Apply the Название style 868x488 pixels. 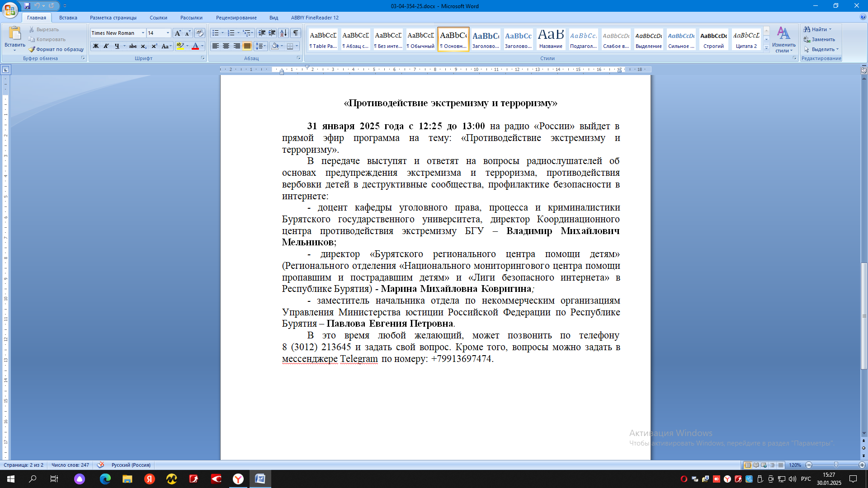[x=551, y=39]
